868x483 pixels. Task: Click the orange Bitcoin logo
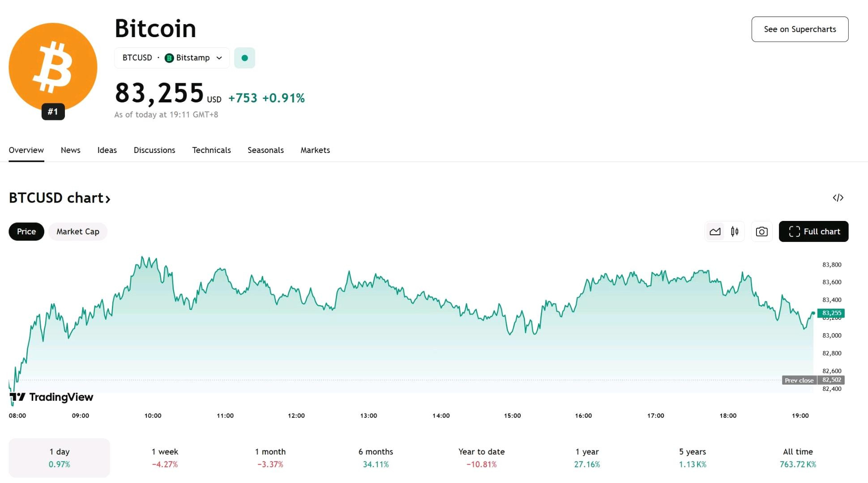tap(53, 67)
